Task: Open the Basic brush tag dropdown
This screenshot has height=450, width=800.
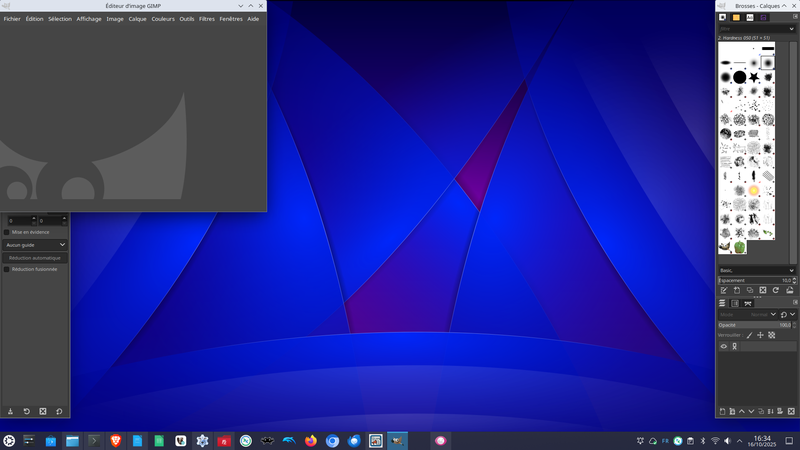Action: tap(757, 270)
